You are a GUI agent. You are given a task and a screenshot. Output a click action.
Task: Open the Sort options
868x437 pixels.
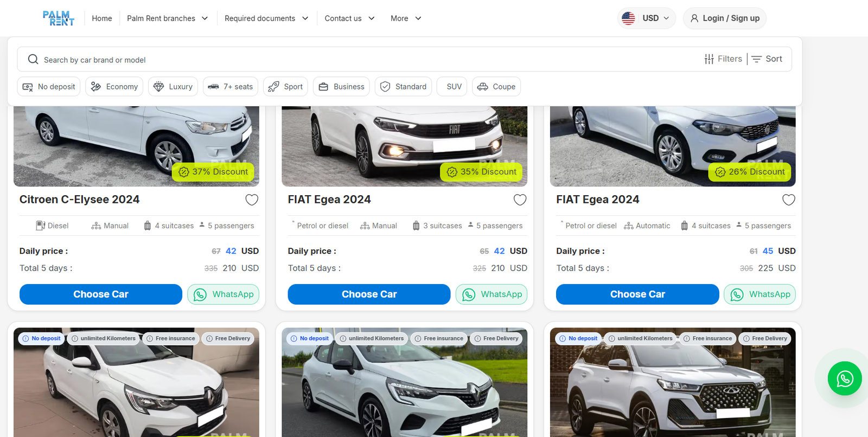click(767, 59)
